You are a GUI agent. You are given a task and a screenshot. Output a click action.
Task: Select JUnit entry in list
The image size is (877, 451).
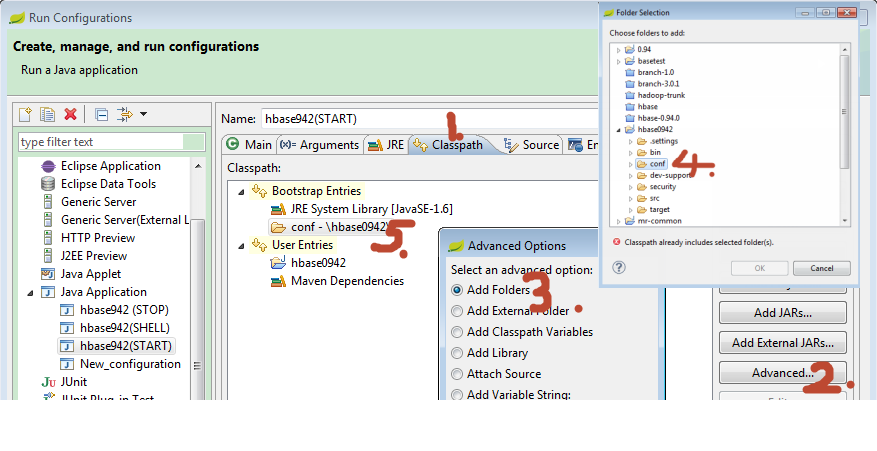[x=73, y=382]
